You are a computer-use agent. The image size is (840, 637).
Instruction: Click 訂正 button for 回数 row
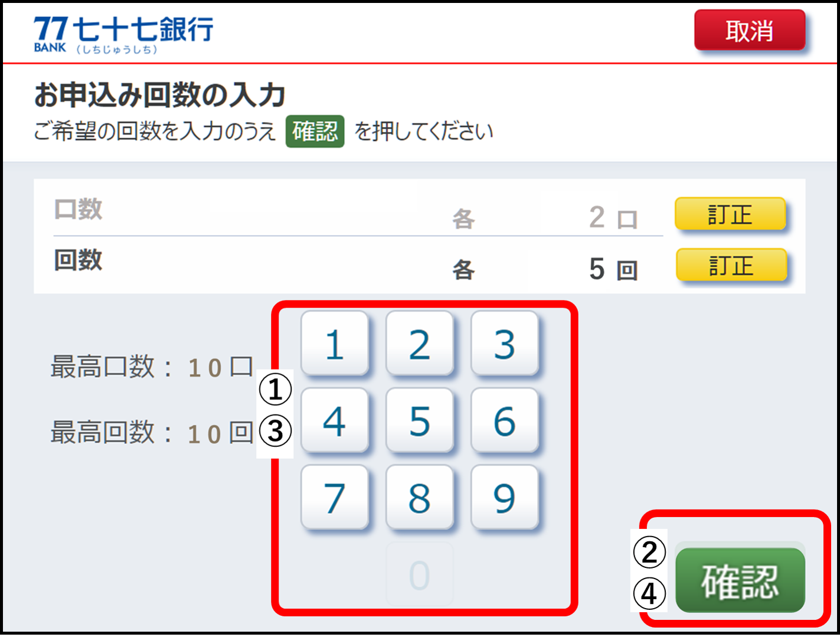[x=731, y=264]
